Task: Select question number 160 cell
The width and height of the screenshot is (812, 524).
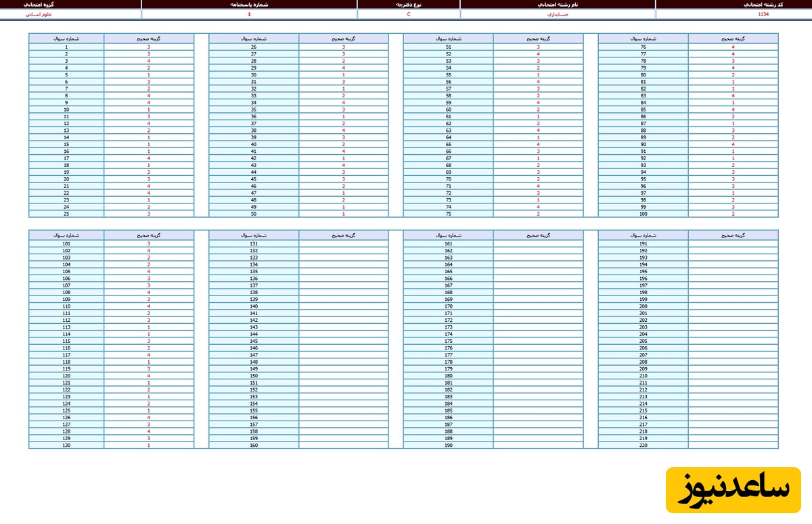Action: 254,445
